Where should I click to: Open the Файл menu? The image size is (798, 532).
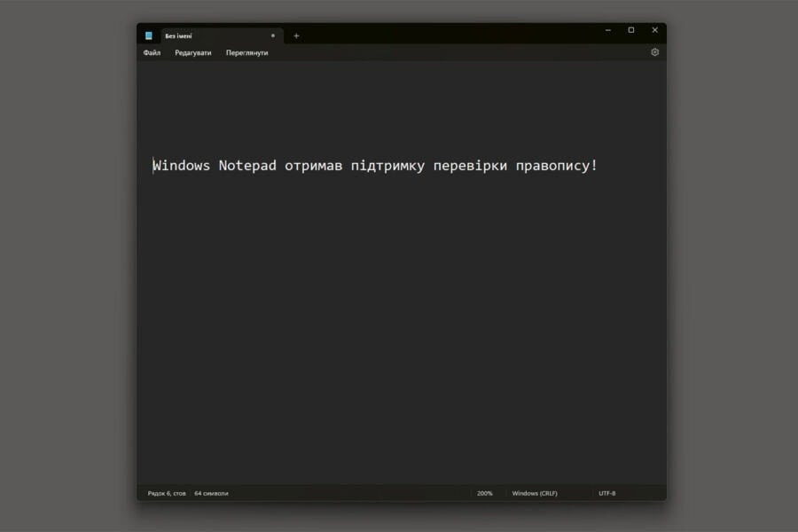[x=152, y=53]
